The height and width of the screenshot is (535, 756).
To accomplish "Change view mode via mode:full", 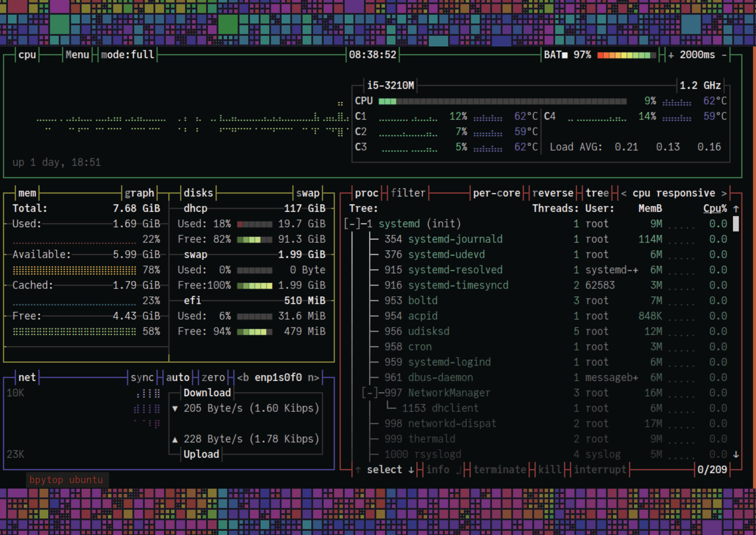I will (127, 55).
